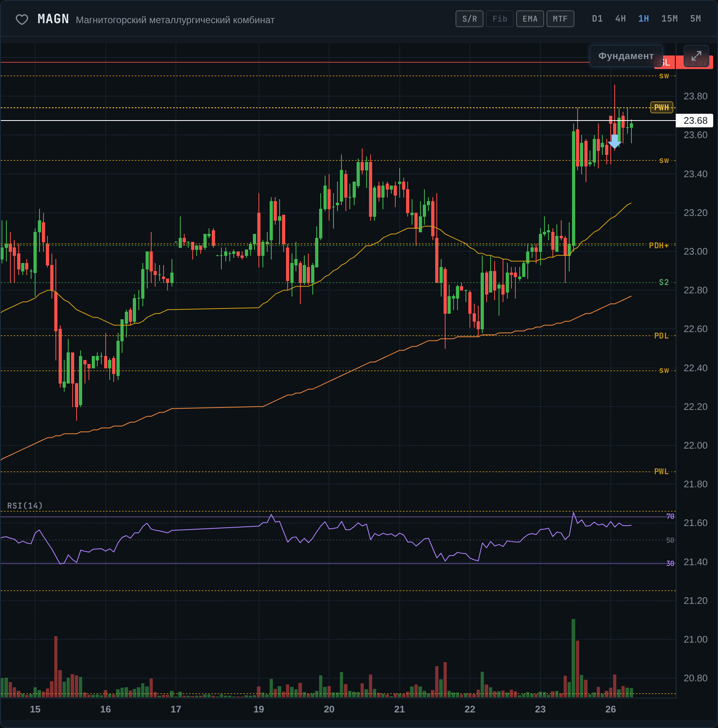Switch to the D1 timeframe
Image resolution: width=718 pixels, height=728 pixels.
click(597, 19)
